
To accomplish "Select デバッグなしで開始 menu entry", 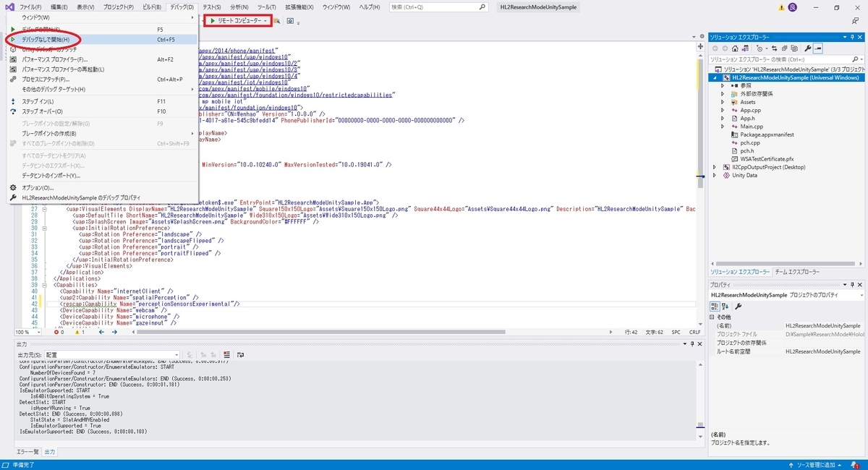I will (102, 39).
